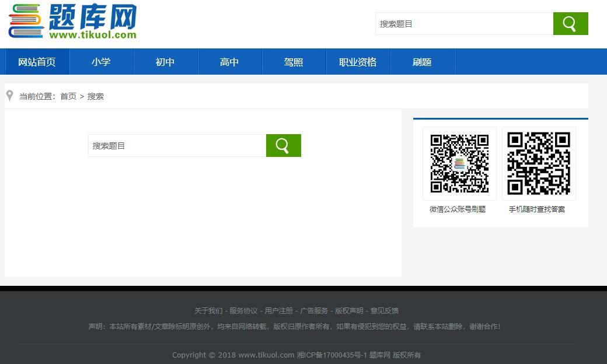Click the main content green search magnifier button
The height and width of the screenshot is (364, 607).
coord(283,146)
